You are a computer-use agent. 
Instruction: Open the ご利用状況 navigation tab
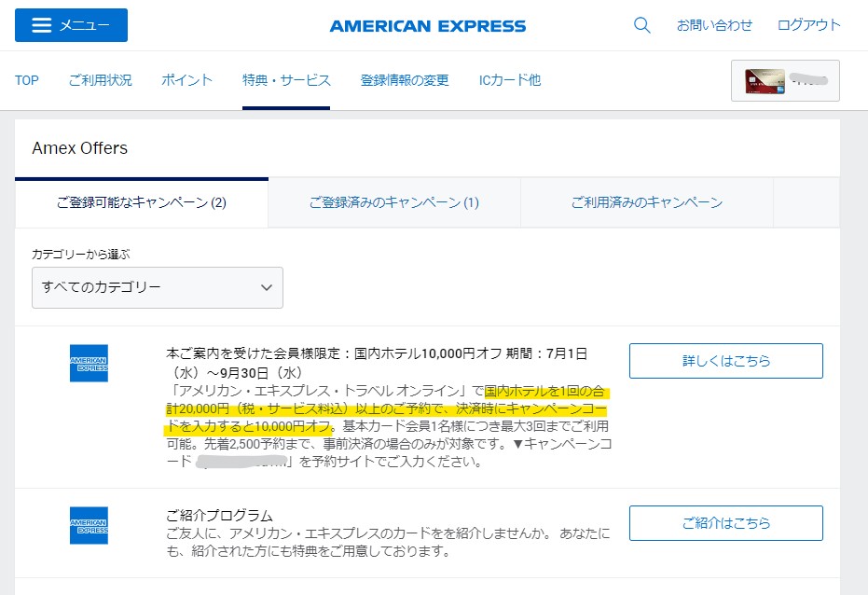click(100, 80)
